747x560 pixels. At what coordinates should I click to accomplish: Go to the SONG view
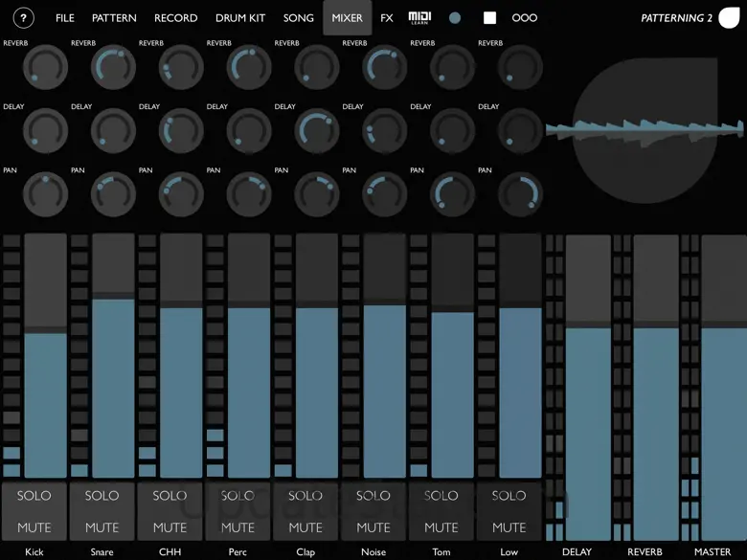click(x=299, y=18)
